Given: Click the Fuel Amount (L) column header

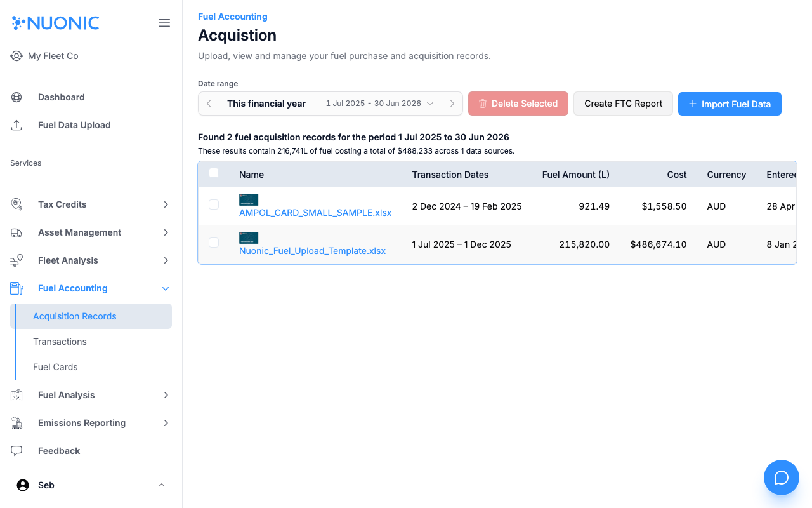Looking at the screenshot, I should [x=576, y=175].
